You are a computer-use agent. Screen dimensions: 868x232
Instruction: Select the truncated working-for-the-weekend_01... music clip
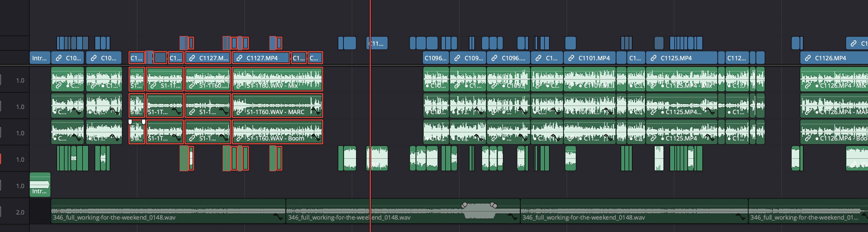tap(808, 211)
